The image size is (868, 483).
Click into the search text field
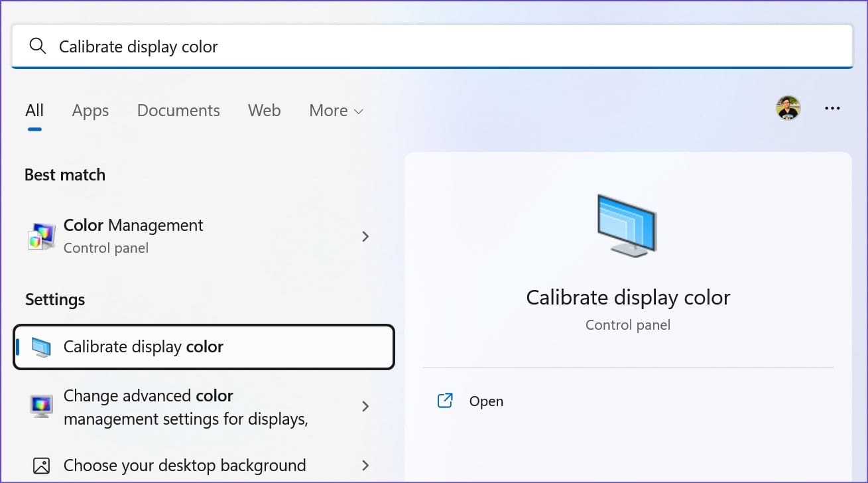click(x=432, y=46)
